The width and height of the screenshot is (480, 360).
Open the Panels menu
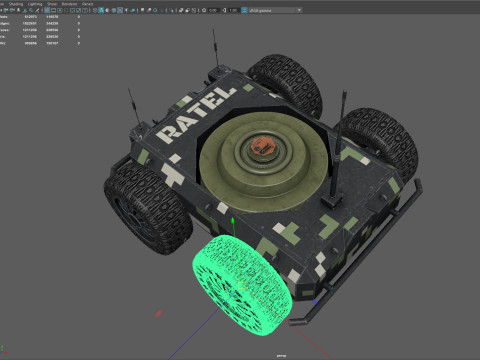[x=87, y=4]
